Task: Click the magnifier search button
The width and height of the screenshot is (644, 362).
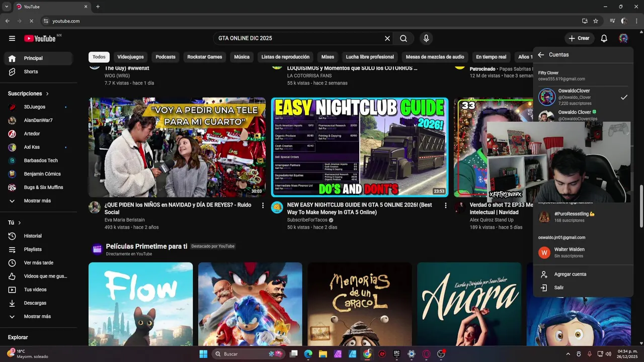Action: (x=404, y=38)
